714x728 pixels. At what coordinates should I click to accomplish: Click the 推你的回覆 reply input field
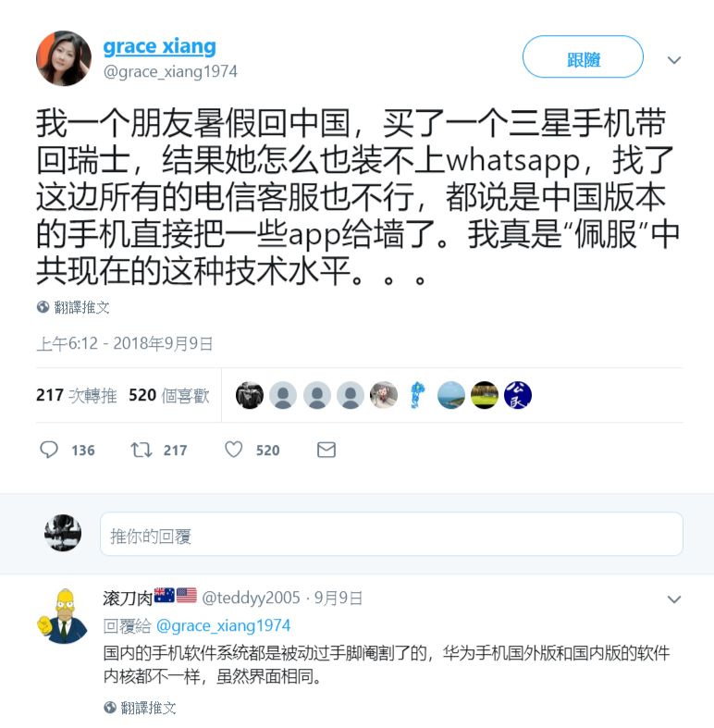click(x=391, y=534)
